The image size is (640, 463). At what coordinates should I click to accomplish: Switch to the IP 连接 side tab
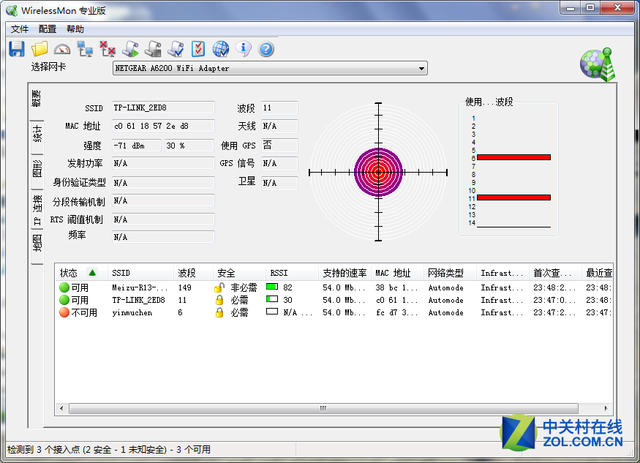coord(37,210)
